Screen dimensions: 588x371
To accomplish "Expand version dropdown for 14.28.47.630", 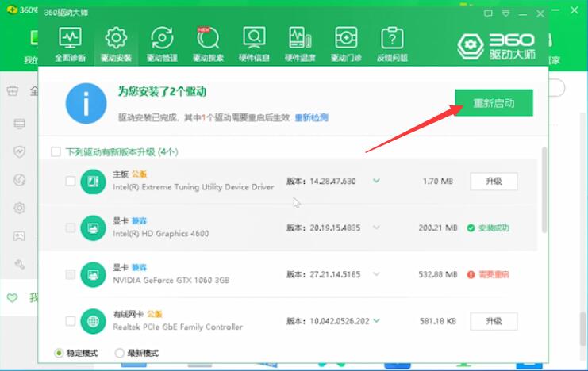I will coord(376,181).
